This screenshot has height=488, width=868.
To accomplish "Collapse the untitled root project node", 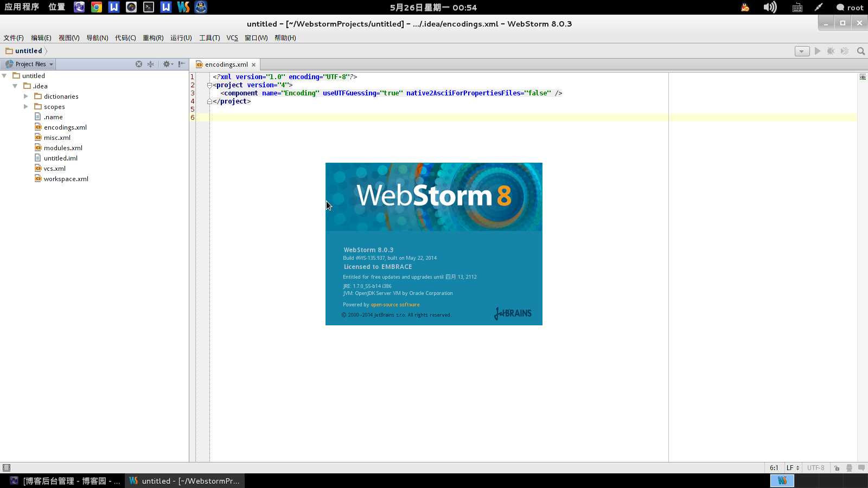I will [x=4, y=76].
